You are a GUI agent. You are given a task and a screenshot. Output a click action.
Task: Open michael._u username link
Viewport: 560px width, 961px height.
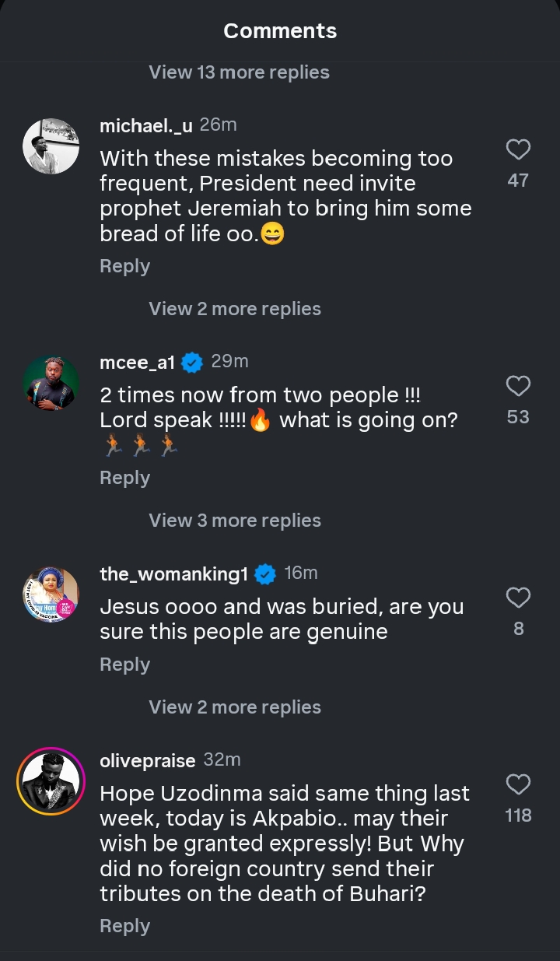point(146,126)
